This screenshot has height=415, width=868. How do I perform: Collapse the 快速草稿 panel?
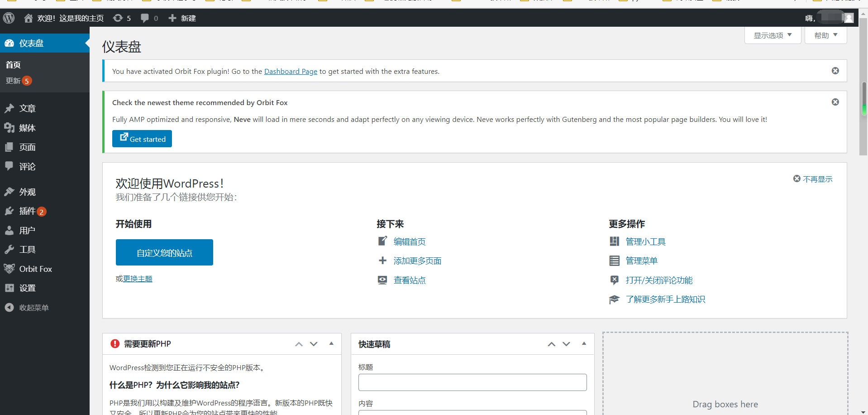tap(584, 344)
